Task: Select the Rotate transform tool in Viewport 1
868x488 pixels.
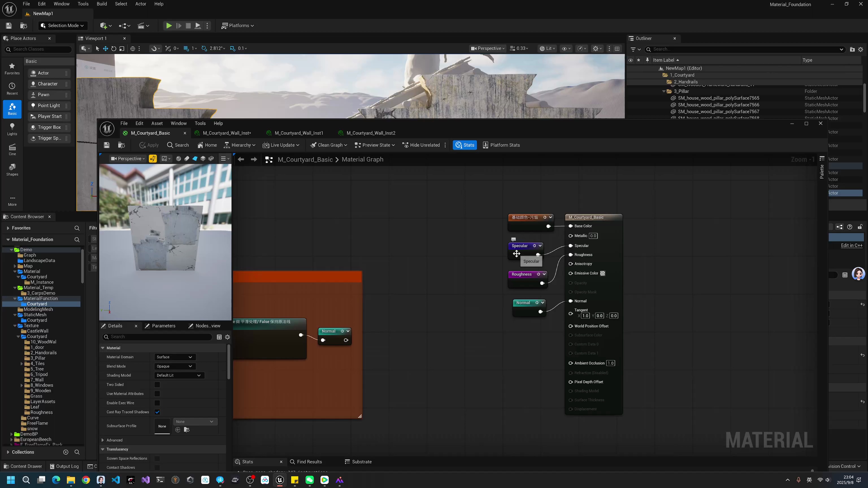Action: 114,49
